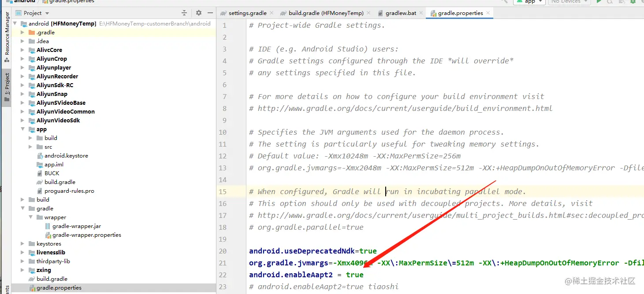The height and width of the screenshot is (294, 644).
Task: Click root build.gradle icon below zxing
Action: (x=32, y=279)
